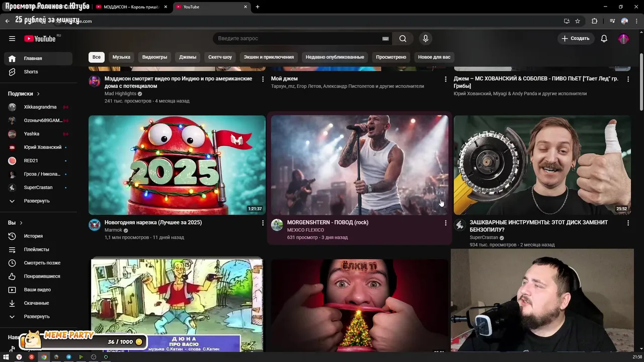This screenshot has height=362, width=644.
Task: Open options menu for ЗАШКВАРНЫЕ ИНСТРУМЕНТЫ video
Action: pos(628,223)
